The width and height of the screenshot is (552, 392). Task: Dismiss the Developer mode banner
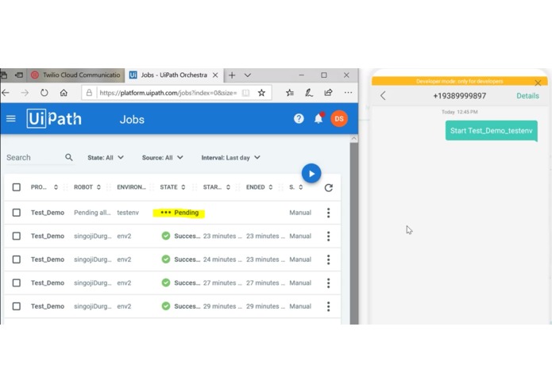click(538, 83)
